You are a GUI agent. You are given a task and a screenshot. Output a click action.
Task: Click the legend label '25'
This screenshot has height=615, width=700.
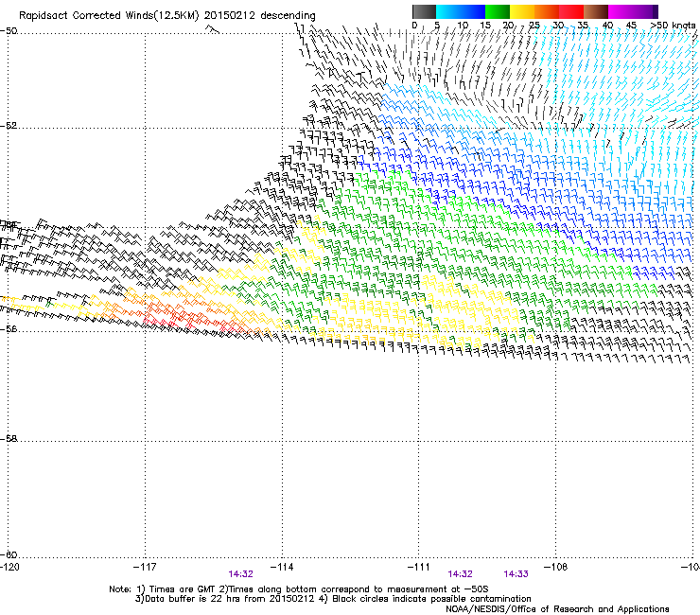tap(534, 26)
